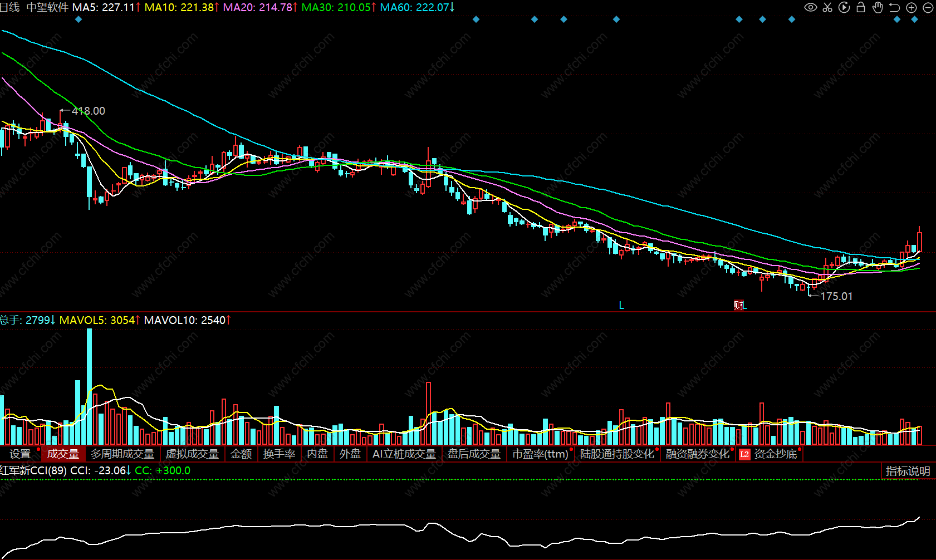936x560 pixels.
Task: Select the MA10: 221.38 indicator value
Action: 182,7
